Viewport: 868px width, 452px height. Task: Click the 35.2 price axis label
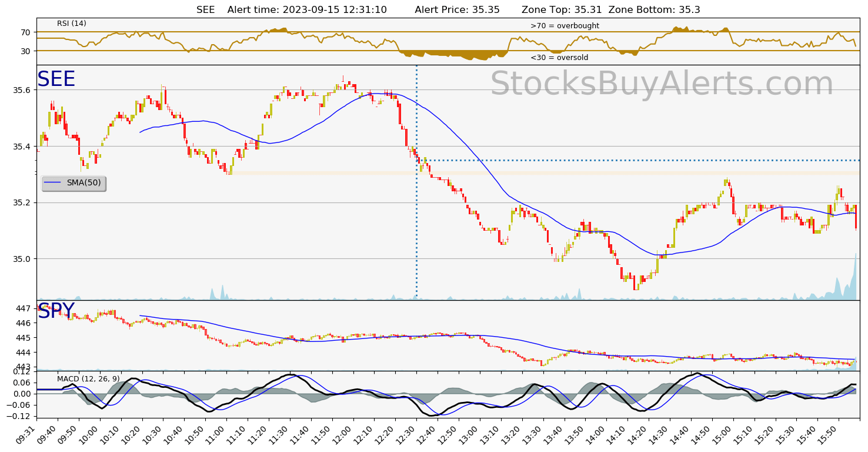point(22,202)
